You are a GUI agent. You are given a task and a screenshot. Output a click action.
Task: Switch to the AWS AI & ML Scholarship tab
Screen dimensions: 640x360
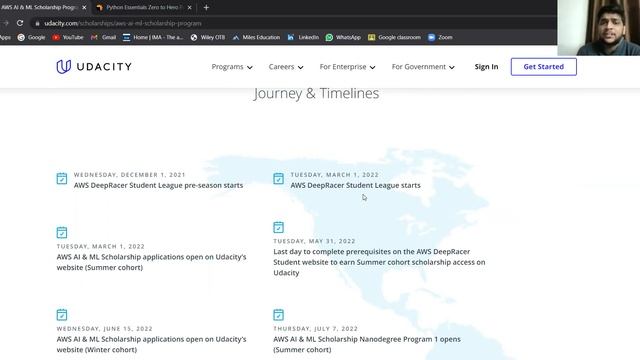click(x=40, y=7)
